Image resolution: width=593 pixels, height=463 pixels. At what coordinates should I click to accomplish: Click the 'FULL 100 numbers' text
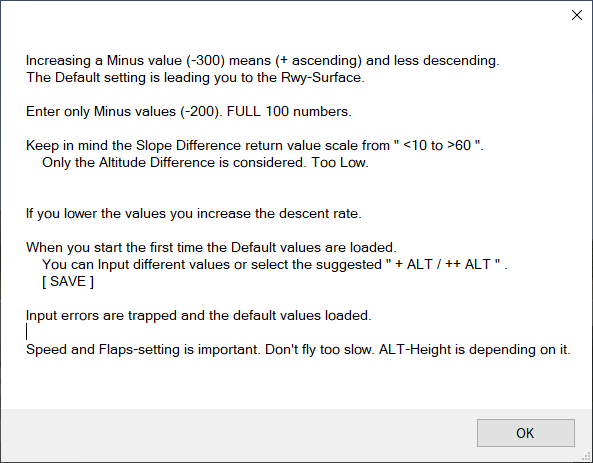[289, 112]
